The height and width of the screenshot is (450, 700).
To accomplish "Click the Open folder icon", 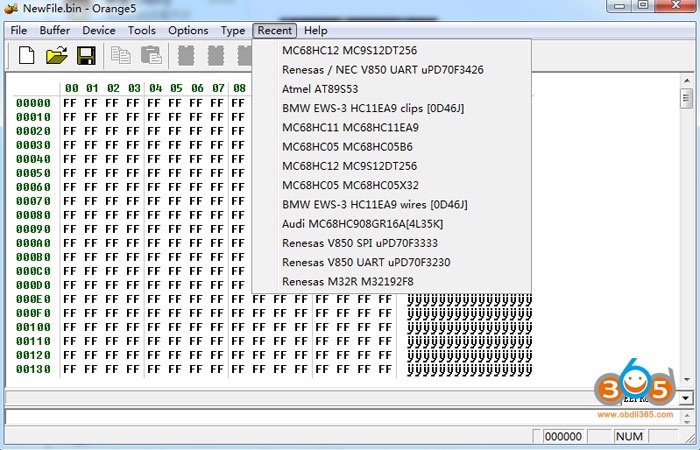I will tap(57, 55).
